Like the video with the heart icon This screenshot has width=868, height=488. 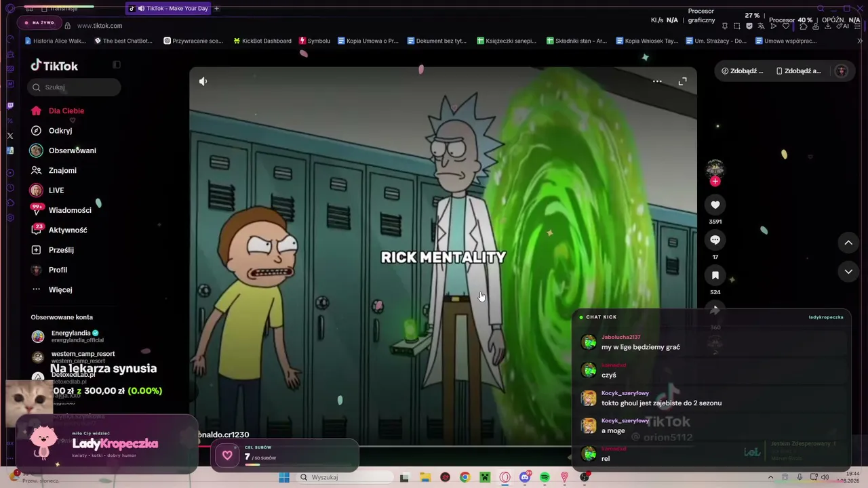point(715,205)
